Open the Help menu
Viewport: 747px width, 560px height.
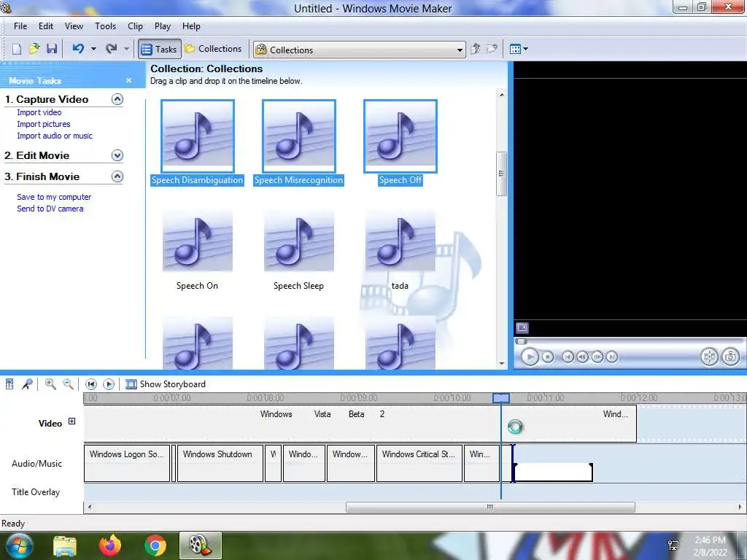[191, 26]
